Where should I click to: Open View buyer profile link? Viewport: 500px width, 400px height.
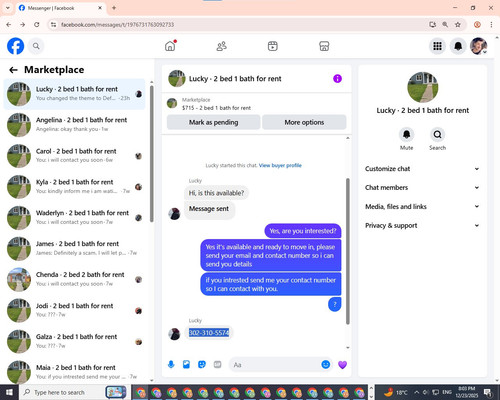(x=280, y=165)
